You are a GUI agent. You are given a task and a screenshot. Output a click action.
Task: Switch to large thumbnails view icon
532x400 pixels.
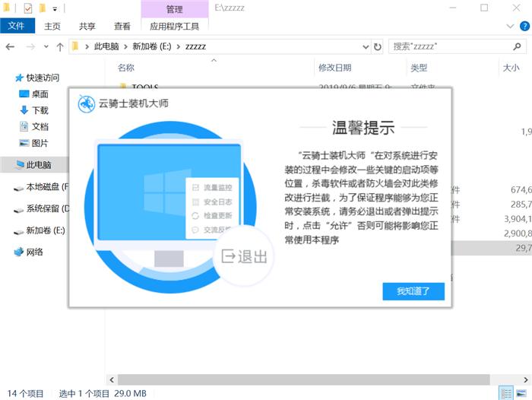[521, 394]
